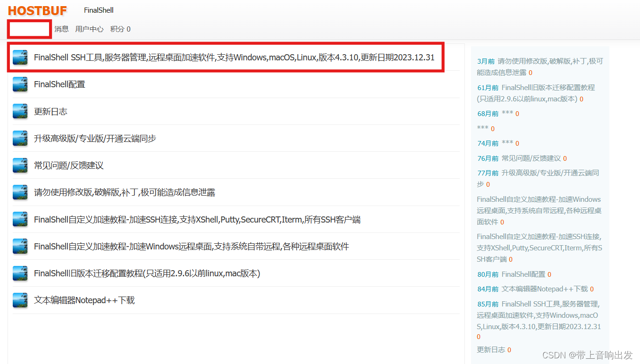The image size is (640, 364).
Task: Click the icon next to 升级高级版/专业版 thread
Action: pyautogui.click(x=20, y=138)
